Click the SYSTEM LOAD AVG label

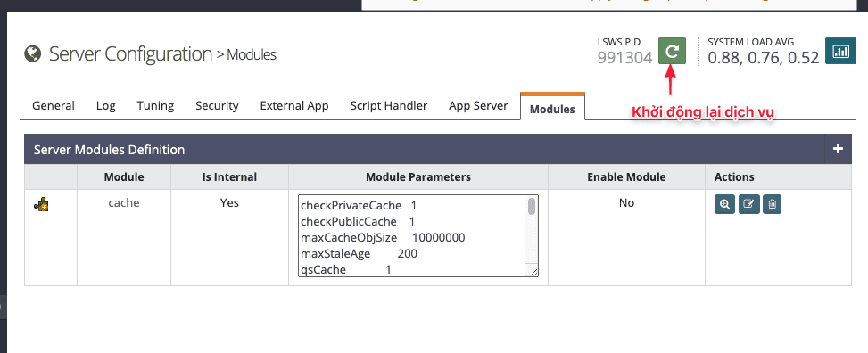pos(751,42)
